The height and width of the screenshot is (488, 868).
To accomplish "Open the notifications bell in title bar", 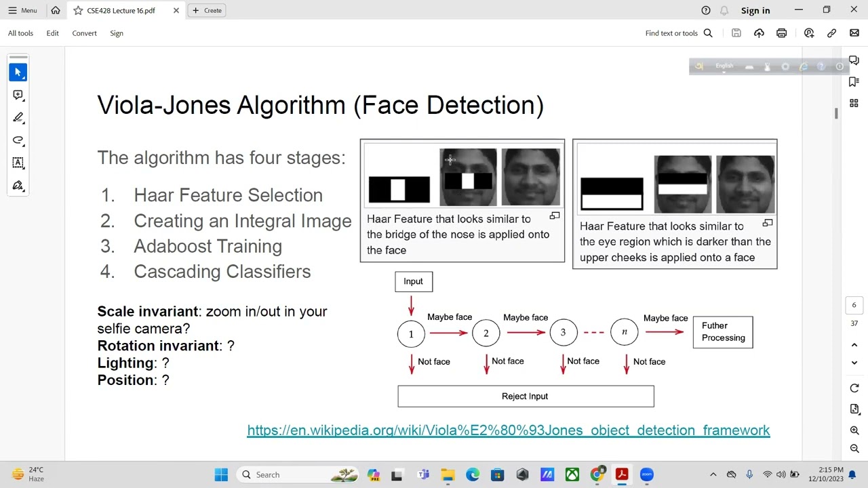I will [x=724, y=10].
